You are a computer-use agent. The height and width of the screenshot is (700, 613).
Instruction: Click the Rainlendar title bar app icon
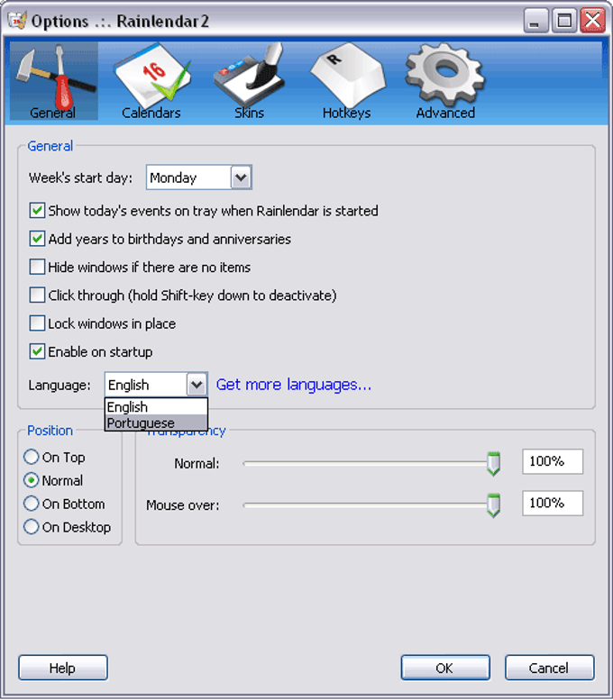pos(17,21)
